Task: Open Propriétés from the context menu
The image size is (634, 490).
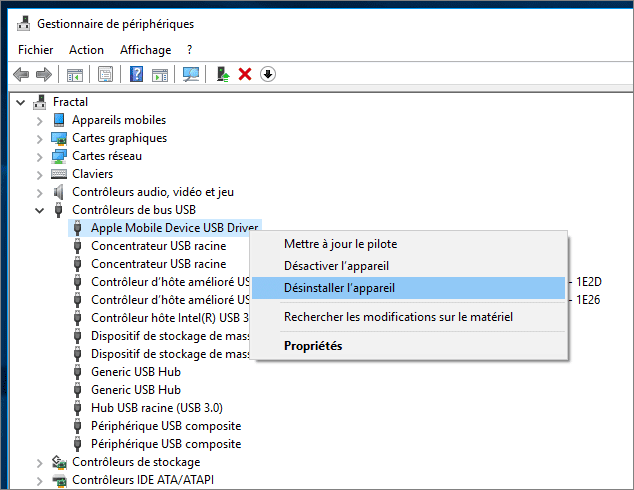Action: pyautogui.click(x=408, y=346)
